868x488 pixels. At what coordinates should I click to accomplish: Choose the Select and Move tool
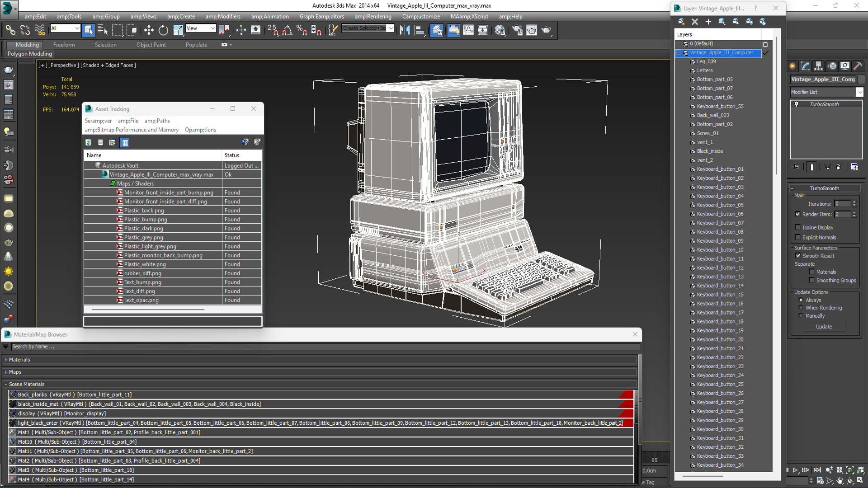coord(149,30)
